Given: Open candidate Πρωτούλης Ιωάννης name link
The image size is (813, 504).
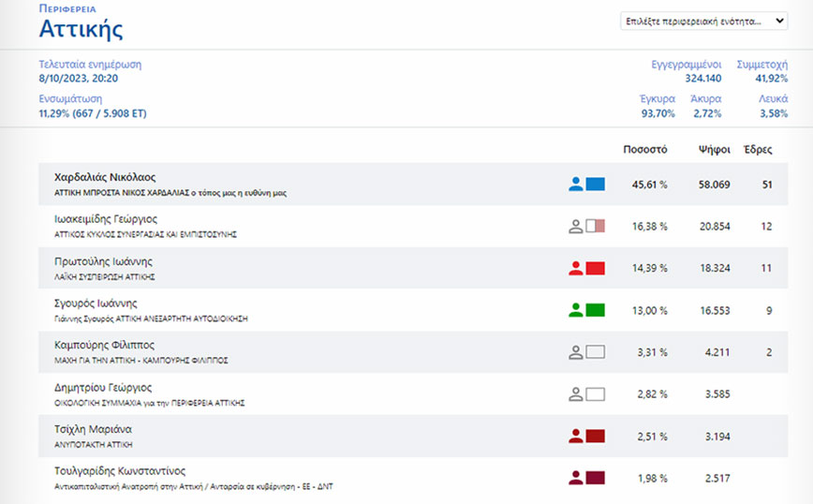Looking at the screenshot, I should click(103, 261).
